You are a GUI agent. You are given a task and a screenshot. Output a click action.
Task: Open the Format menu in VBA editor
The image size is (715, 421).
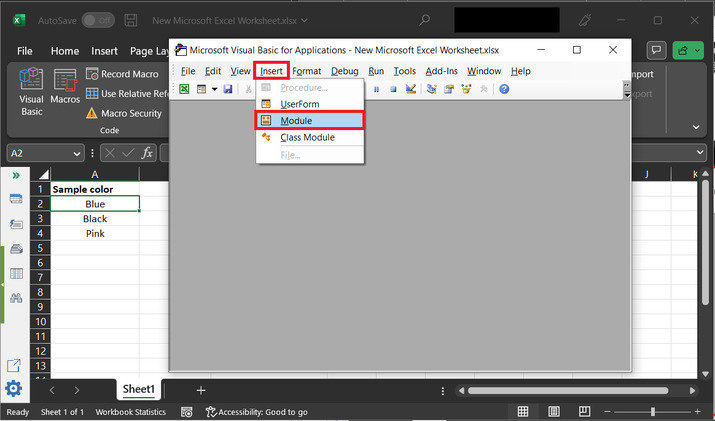pos(307,71)
